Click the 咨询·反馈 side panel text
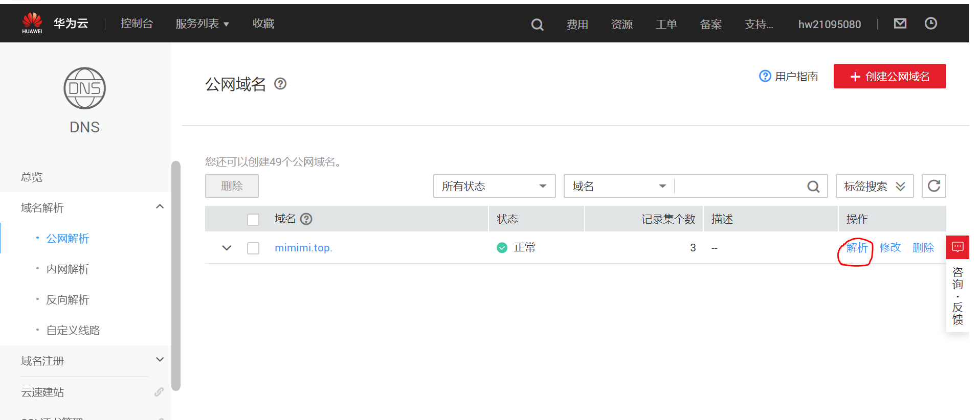 pos(957,296)
